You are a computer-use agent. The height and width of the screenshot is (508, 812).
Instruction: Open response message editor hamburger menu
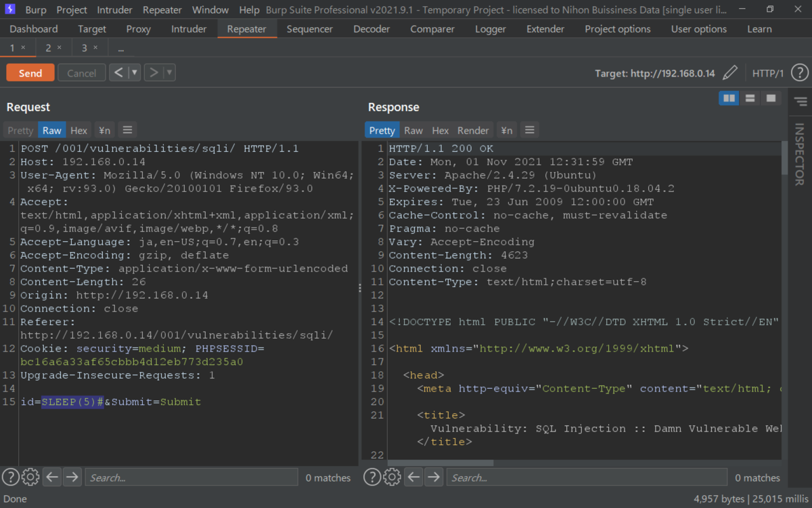[x=530, y=130]
